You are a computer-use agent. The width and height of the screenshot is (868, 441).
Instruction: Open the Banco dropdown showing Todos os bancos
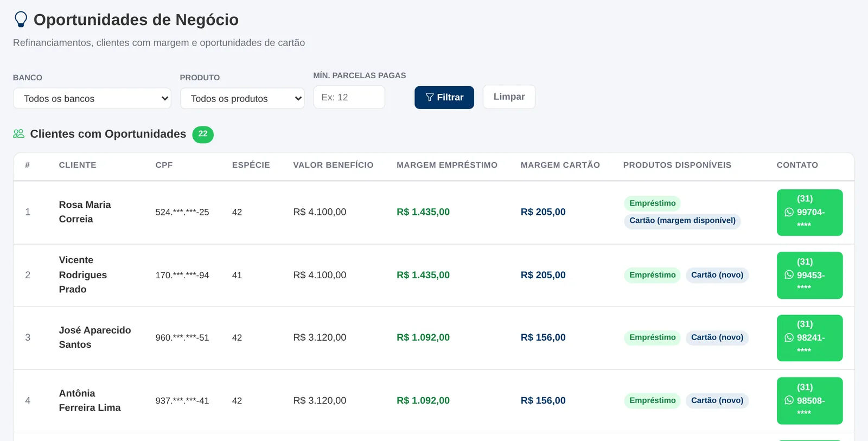tap(92, 99)
